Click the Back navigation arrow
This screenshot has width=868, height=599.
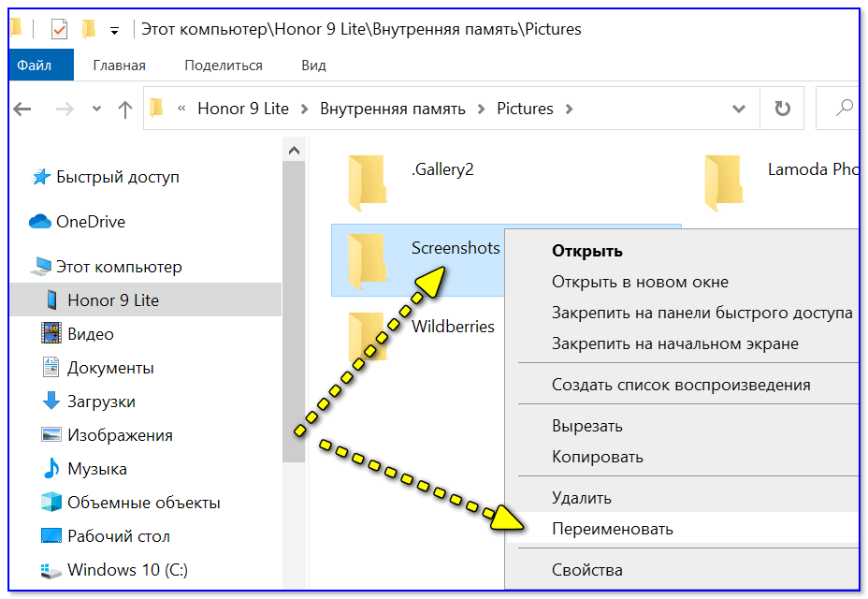(x=22, y=109)
